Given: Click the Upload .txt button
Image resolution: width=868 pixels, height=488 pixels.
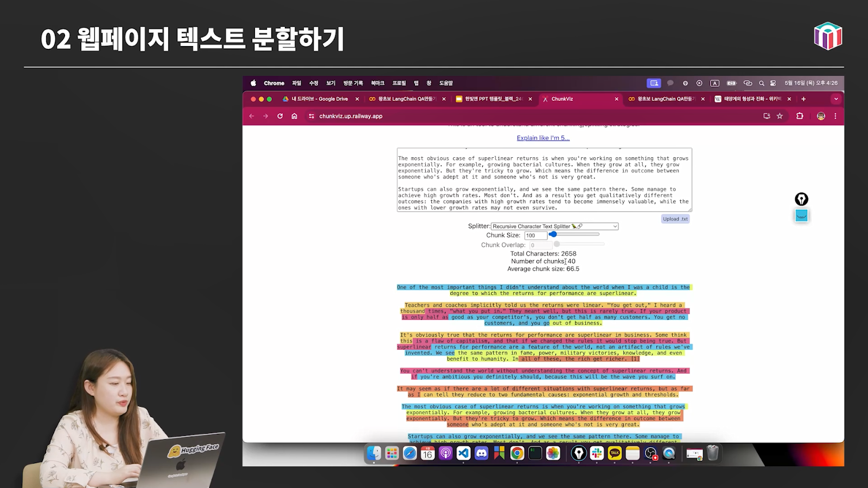Looking at the screenshot, I should 675,219.
